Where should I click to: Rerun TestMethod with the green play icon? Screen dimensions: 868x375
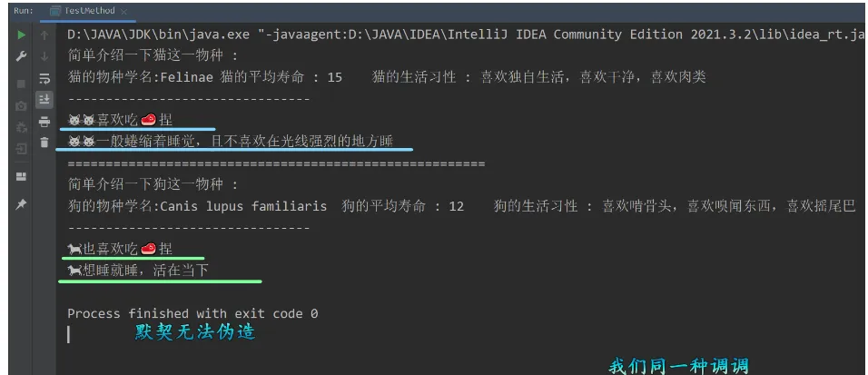[21, 35]
